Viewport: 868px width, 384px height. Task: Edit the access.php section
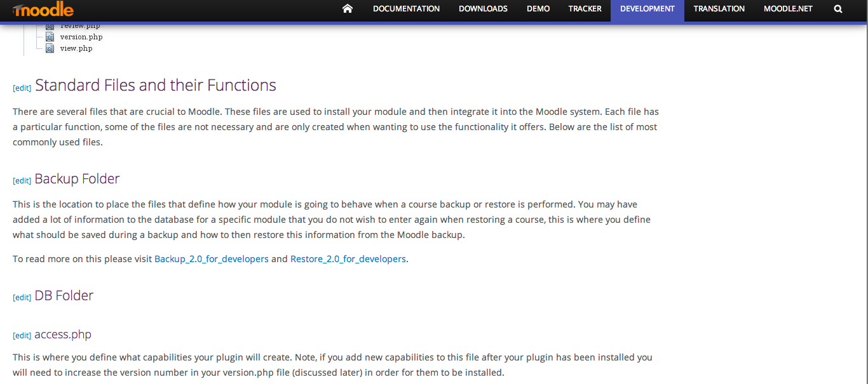pos(22,336)
